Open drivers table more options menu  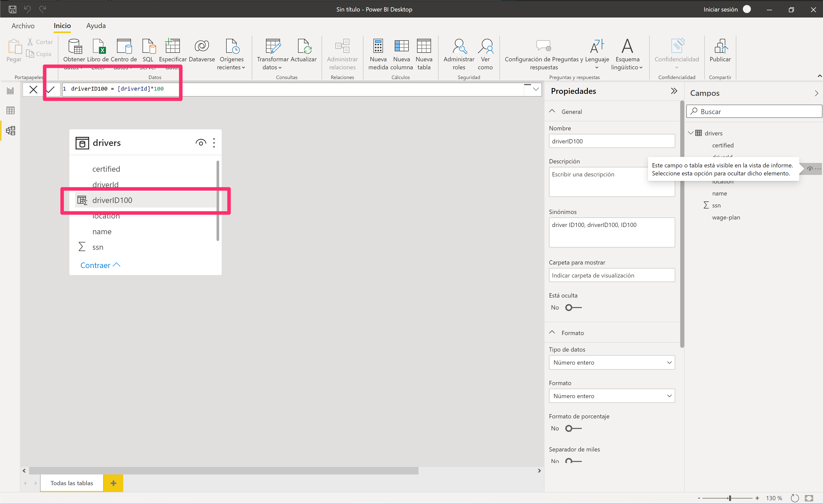pos(214,143)
